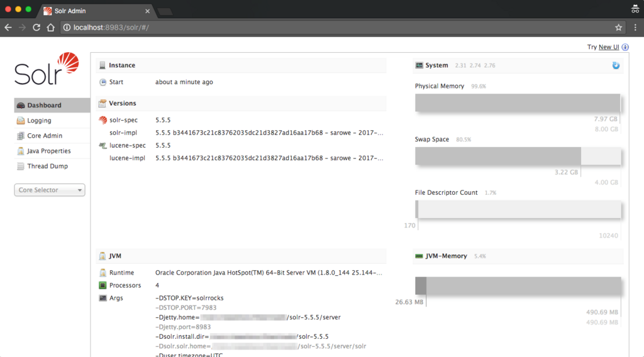This screenshot has width=644, height=357.
Task: Click the Versions box icon
Action: coord(103,104)
